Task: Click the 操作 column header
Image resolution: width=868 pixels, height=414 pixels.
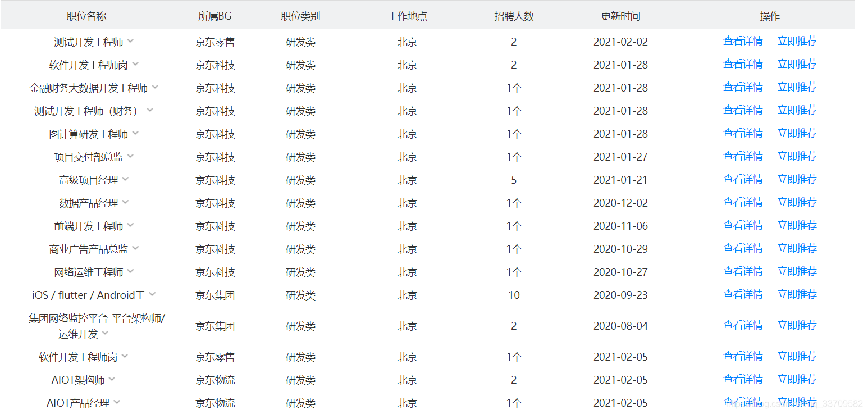Action: coord(770,16)
